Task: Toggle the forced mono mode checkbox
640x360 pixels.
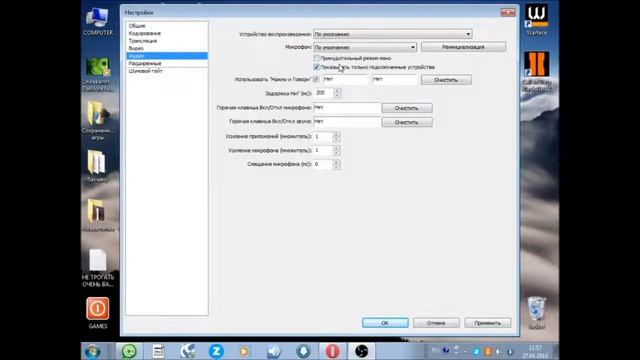Action: point(316,58)
